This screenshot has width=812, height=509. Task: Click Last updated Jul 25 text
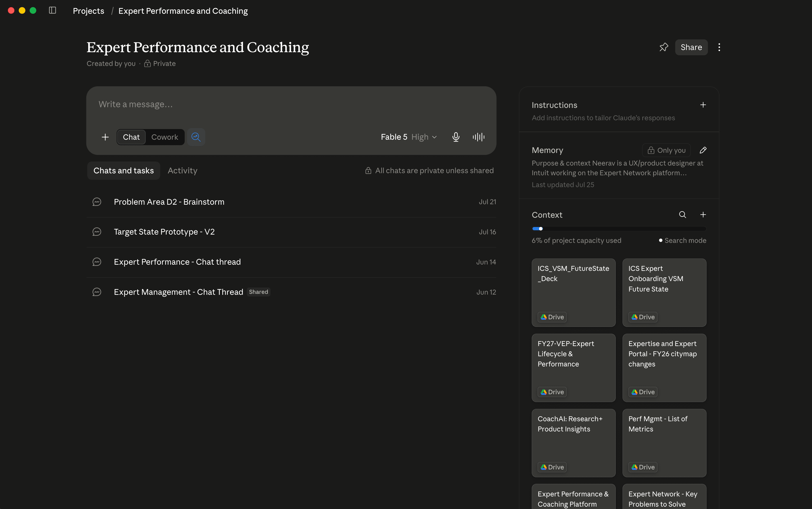[563, 185]
